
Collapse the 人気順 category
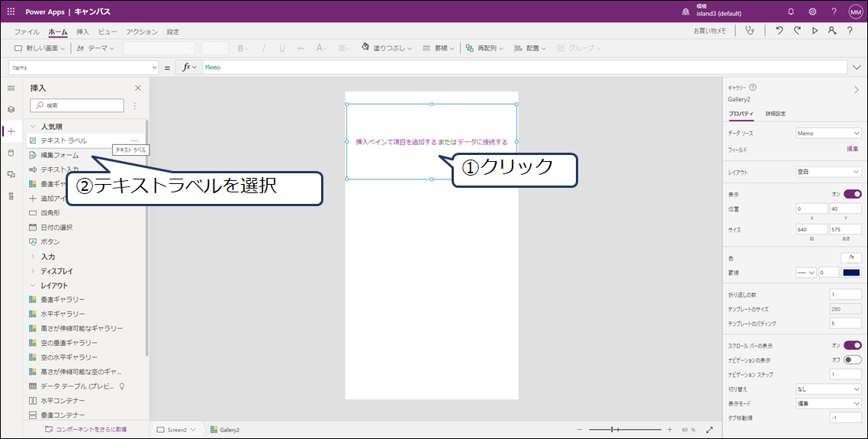coord(33,127)
